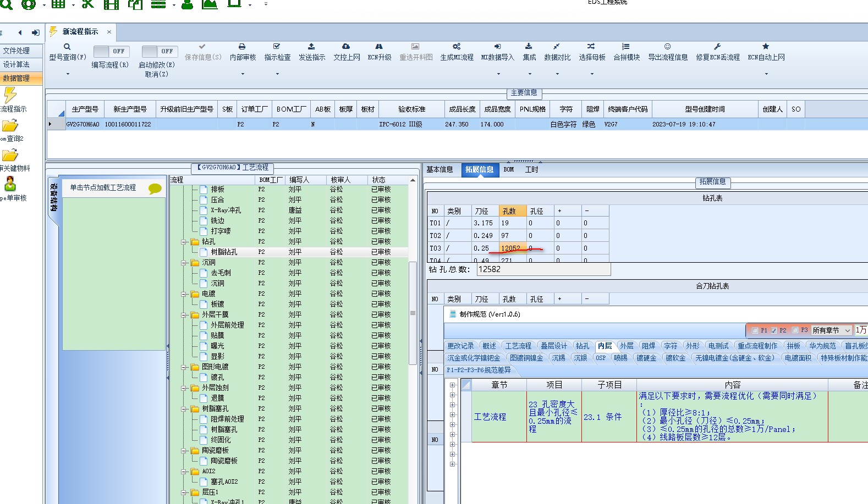
Task: Click the scissors icon in top toolbar
Action: [87, 4]
